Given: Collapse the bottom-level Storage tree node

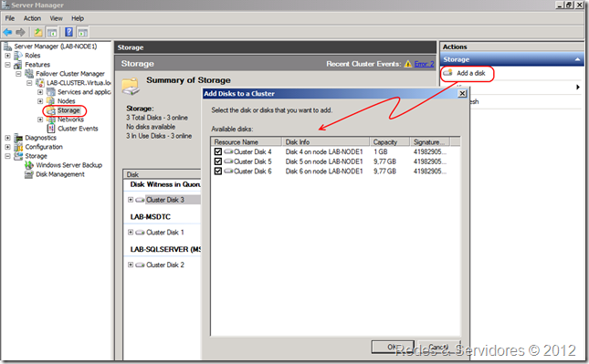Looking at the screenshot, I should click(x=7, y=156).
